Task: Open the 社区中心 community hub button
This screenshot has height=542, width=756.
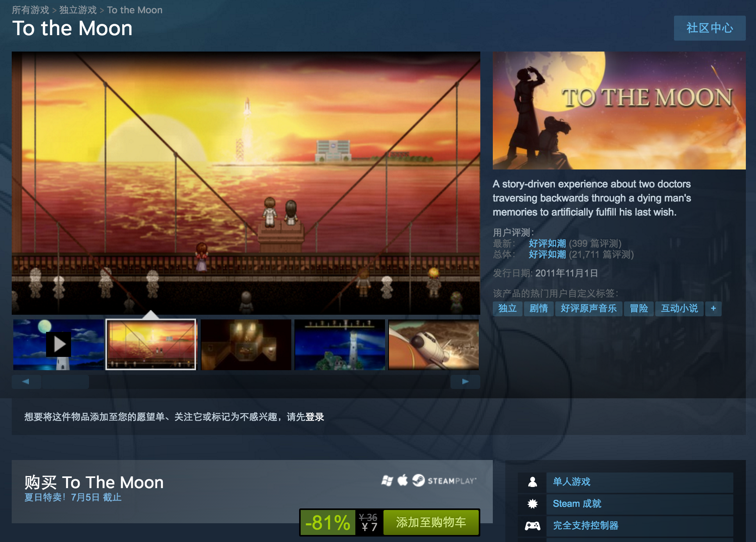Action: 710,28
